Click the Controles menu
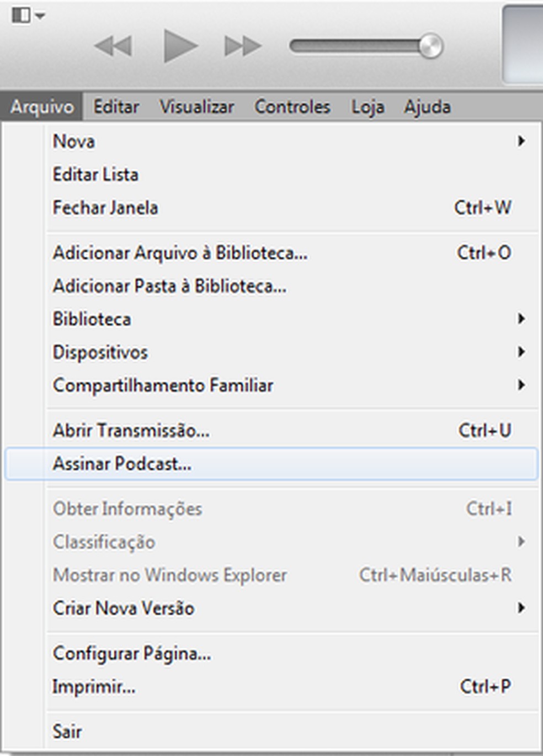Viewport: 543px width, 756px height. (292, 107)
